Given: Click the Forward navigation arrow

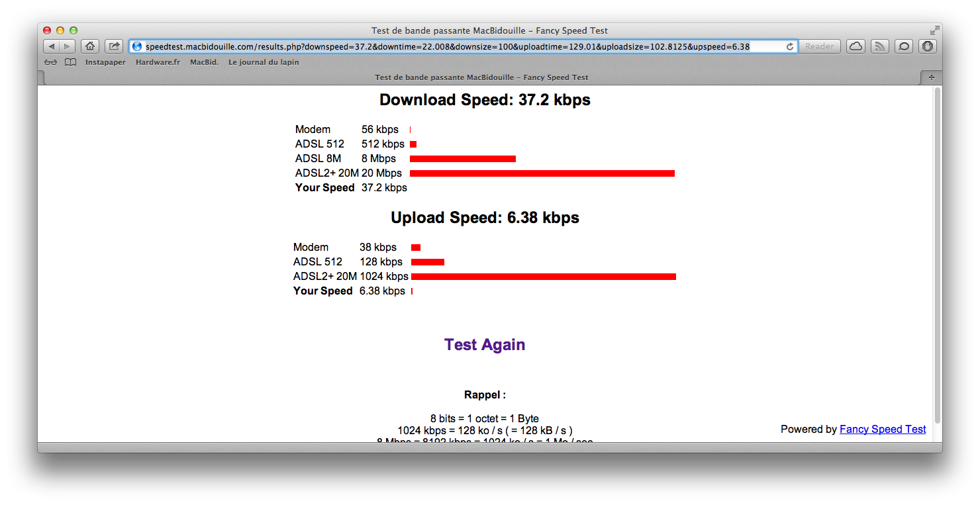Looking at the screenshot, I should tap(67, 46).
